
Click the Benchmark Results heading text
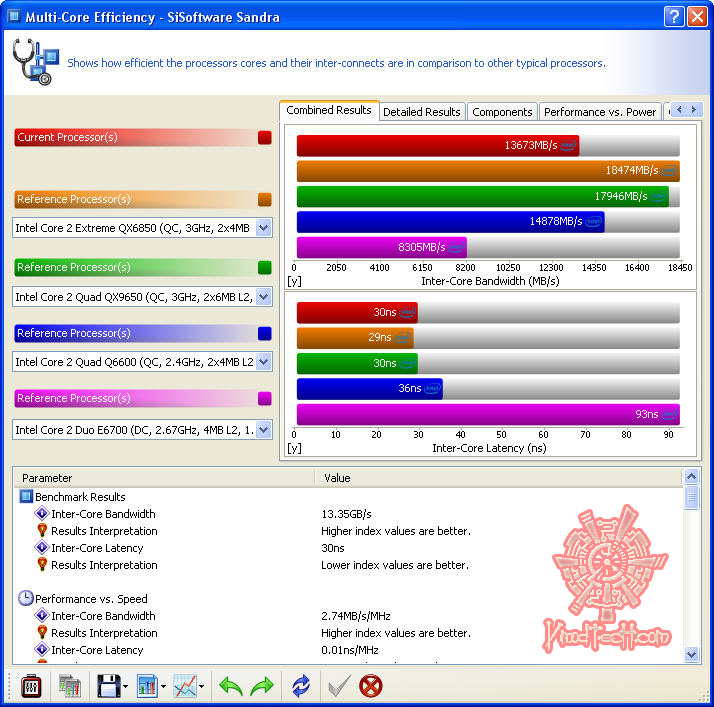(80, 497)
